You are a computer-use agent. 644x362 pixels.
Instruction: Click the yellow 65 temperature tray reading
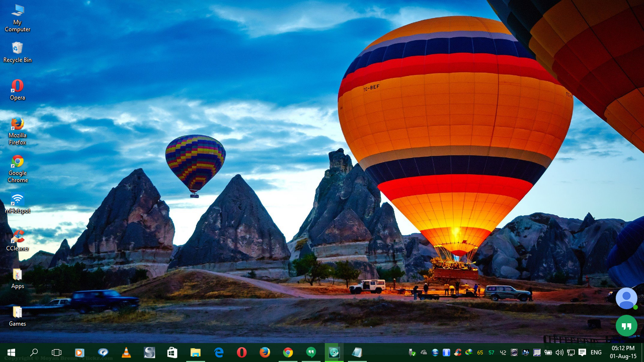pyautogui.click(x=480, y=352)
